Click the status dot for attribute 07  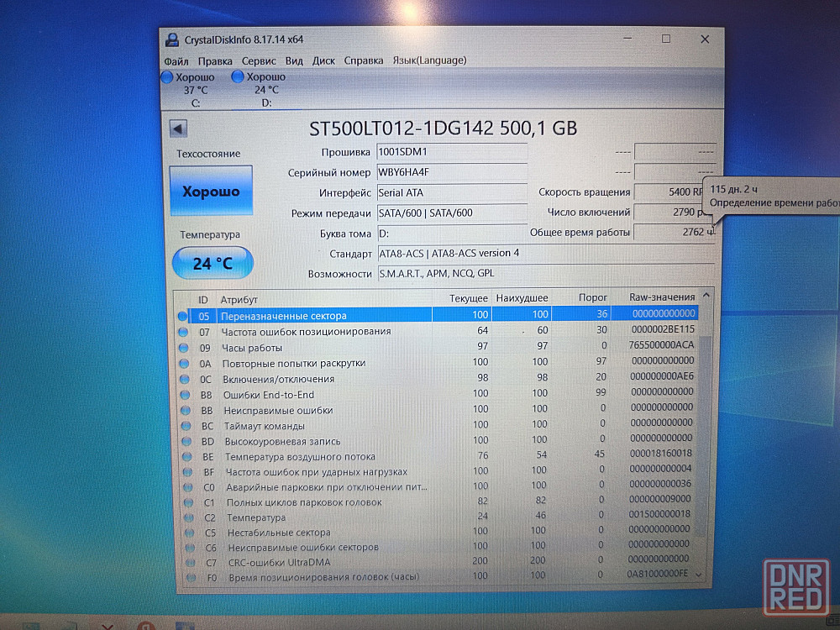[x=183, y=332]
